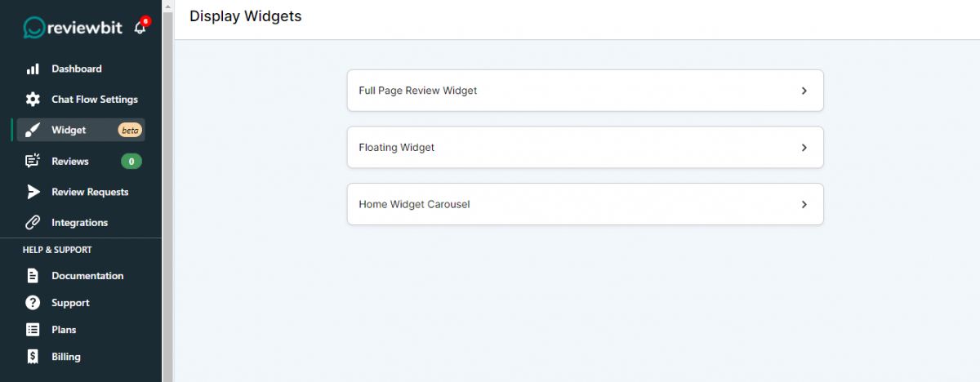The width and height of the screenshot is (980, 382).
Task: Click the sidebar vertical scrollbar
Action: (168, 191)
